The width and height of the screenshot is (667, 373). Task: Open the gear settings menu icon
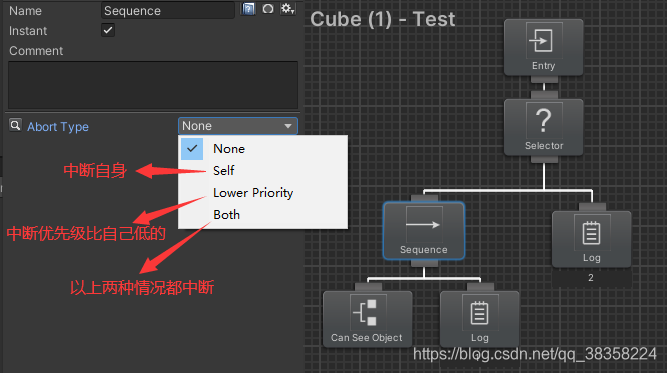pyautogui.click(x=288, y=9)
